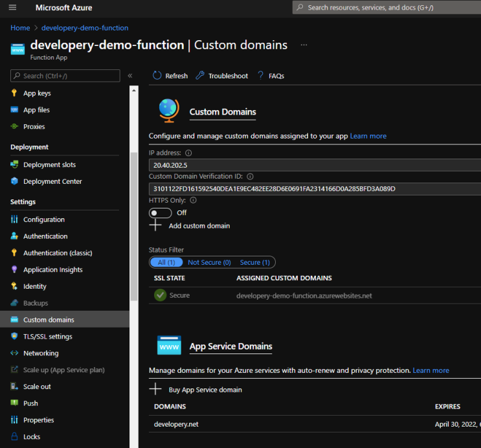Screen dimensions: 481x448
Task: Open TLS/SSL settings page
Action: click(x=48, y=336)
